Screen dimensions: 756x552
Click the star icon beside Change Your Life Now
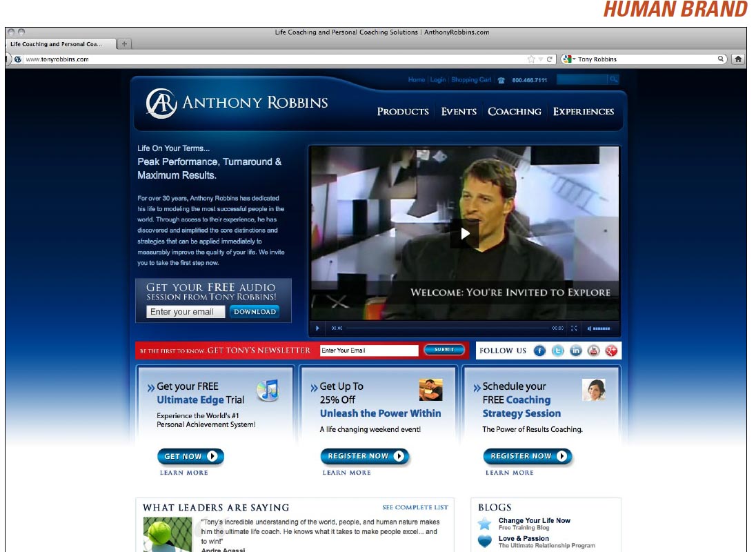click(x=484, y=523)
